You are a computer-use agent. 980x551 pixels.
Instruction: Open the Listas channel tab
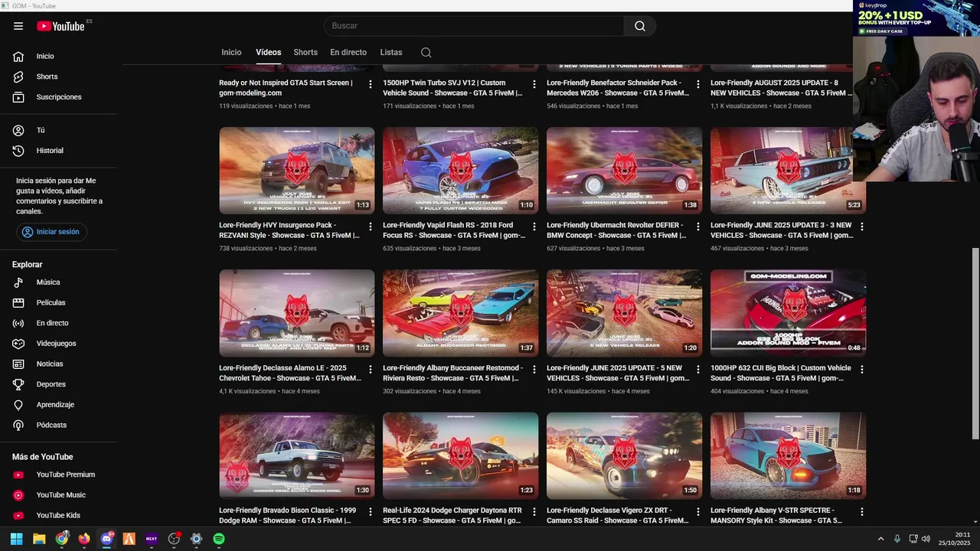click(x=391, y=53)
